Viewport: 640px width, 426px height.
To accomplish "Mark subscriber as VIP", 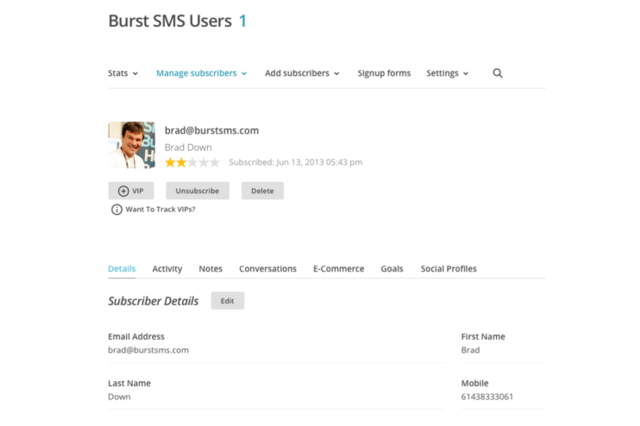I will tap(131, 191).
